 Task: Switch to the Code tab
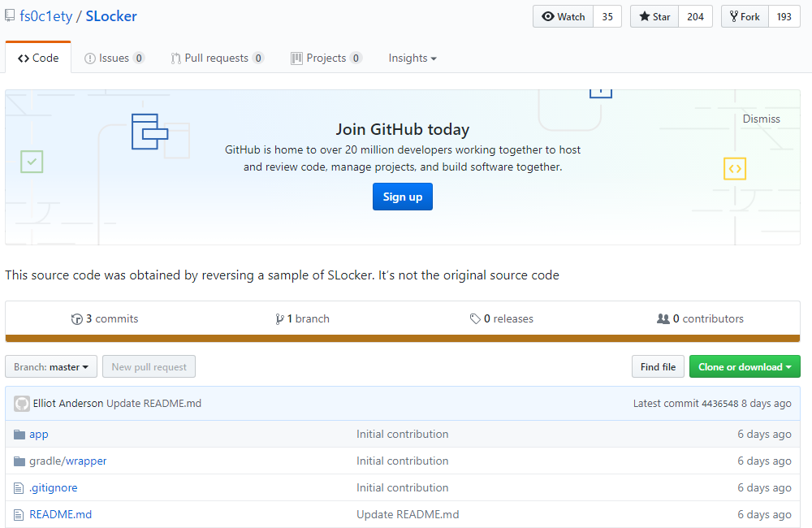coord(38,58)
